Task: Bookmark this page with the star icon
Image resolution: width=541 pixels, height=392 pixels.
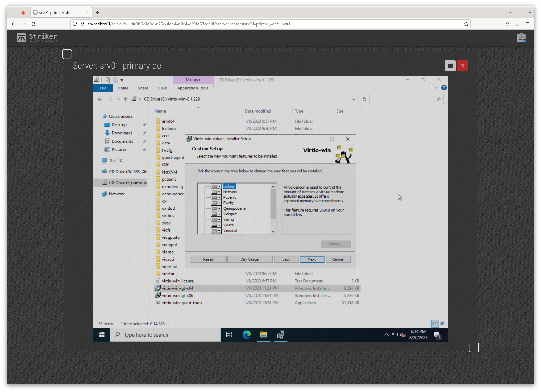Action: point(466,24)
